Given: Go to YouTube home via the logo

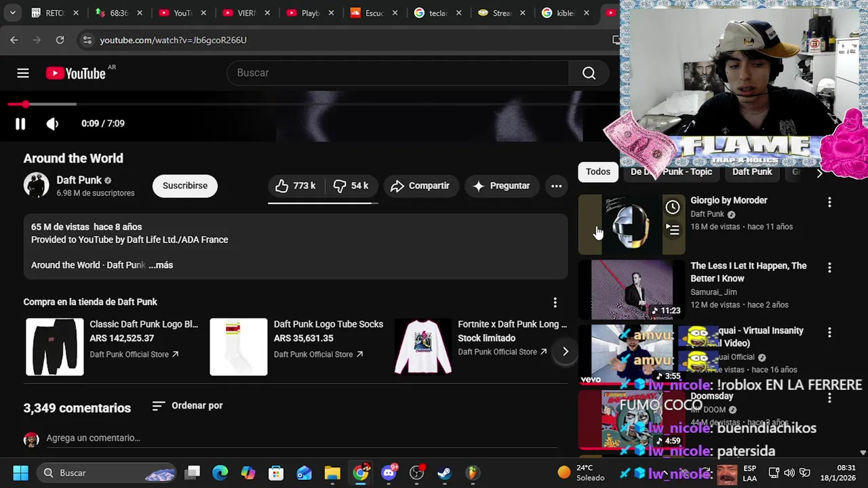Looking at the screenshot, I should click(x=75, y=73).
